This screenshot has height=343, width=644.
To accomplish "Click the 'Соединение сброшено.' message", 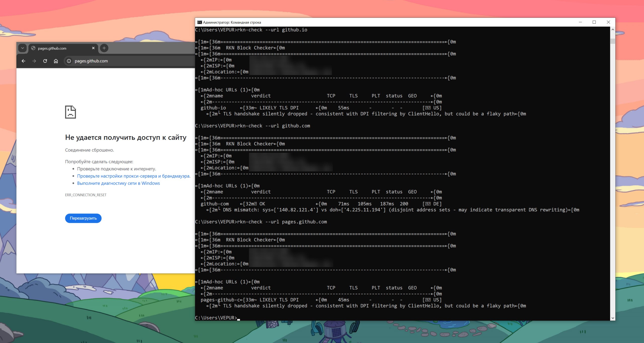I will [90, 150].
